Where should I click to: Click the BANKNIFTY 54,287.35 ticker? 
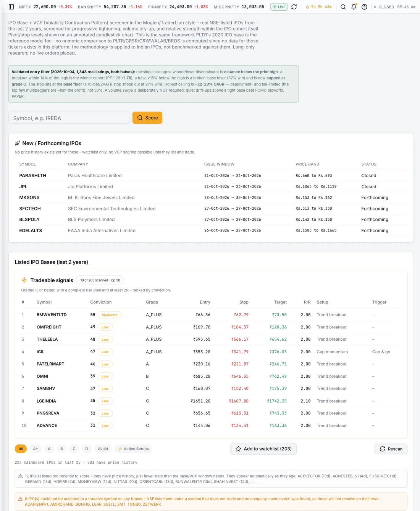click(110, 7)
